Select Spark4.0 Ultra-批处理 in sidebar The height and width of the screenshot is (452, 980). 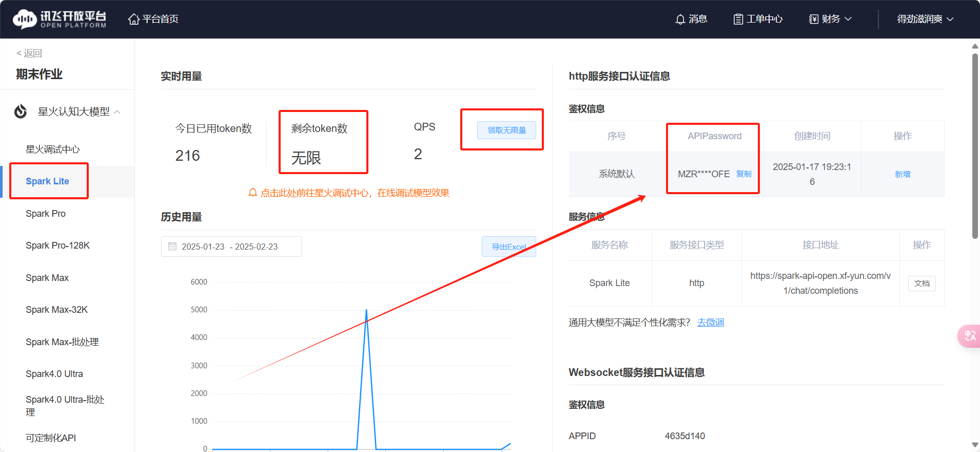[x=65, y=406]
